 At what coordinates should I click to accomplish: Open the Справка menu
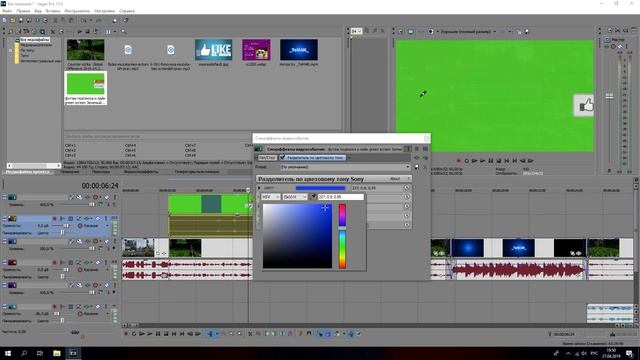pyautogui.click(x=127, y=11)
